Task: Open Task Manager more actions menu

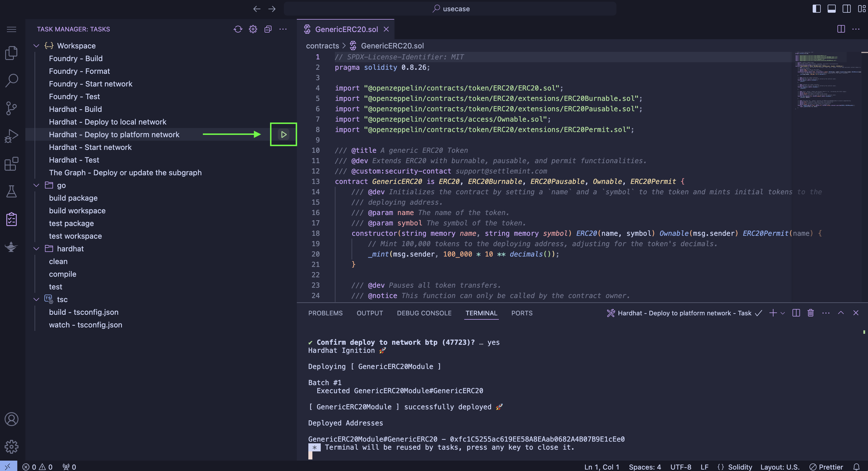Action: tap(283, 29)
